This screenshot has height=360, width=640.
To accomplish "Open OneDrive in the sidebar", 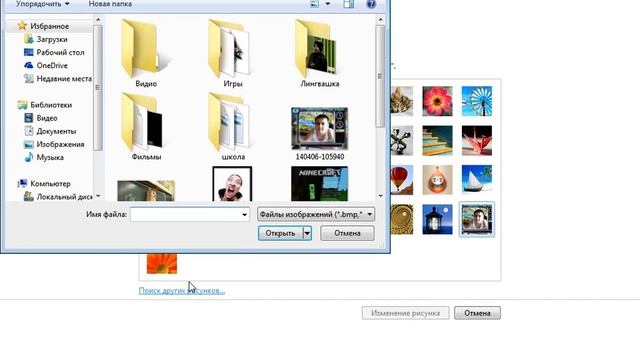I will [x=52, y=65].
